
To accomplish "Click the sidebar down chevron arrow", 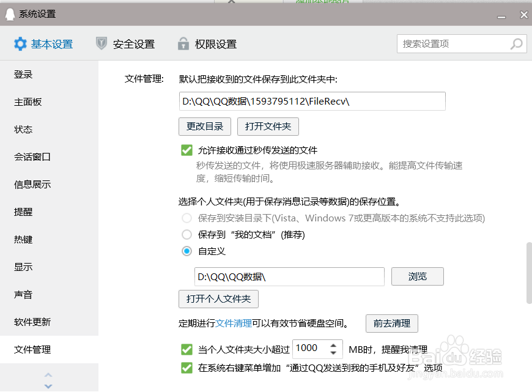I will click(x=48, y=386).
